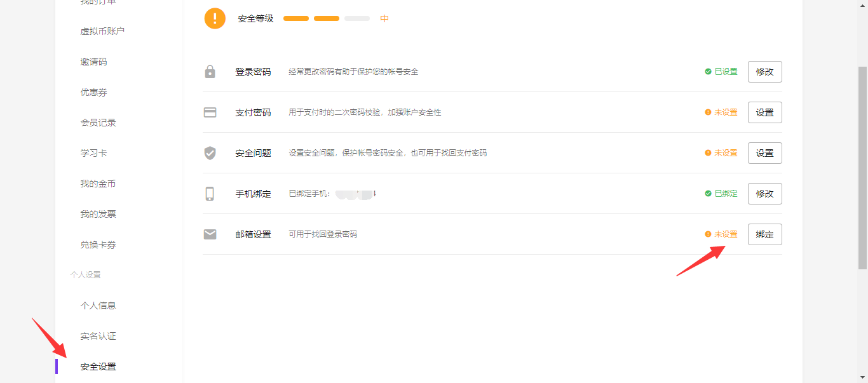Click the security level progress bar
The image size is (868, 383).
[326, 18]
